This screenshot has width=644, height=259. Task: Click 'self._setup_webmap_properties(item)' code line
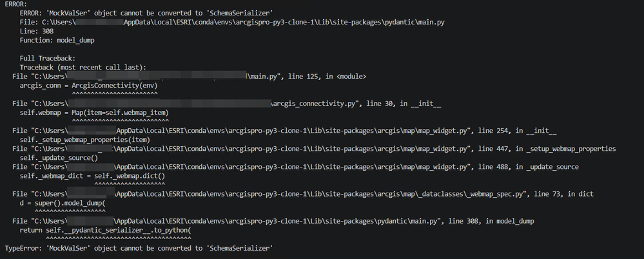pyautogui.click(x=85, y=140)
